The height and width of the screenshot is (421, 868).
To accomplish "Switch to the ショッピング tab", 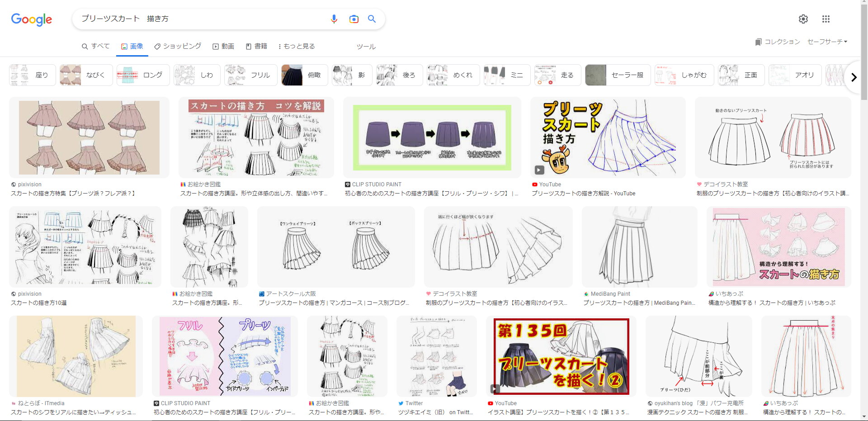I will coord(178,46).
